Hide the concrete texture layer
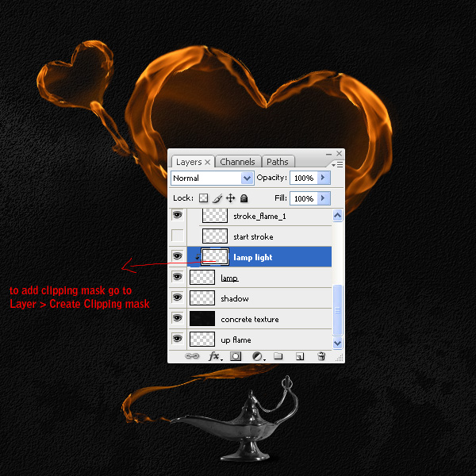 pyautogui.click(x=178, y=318)
